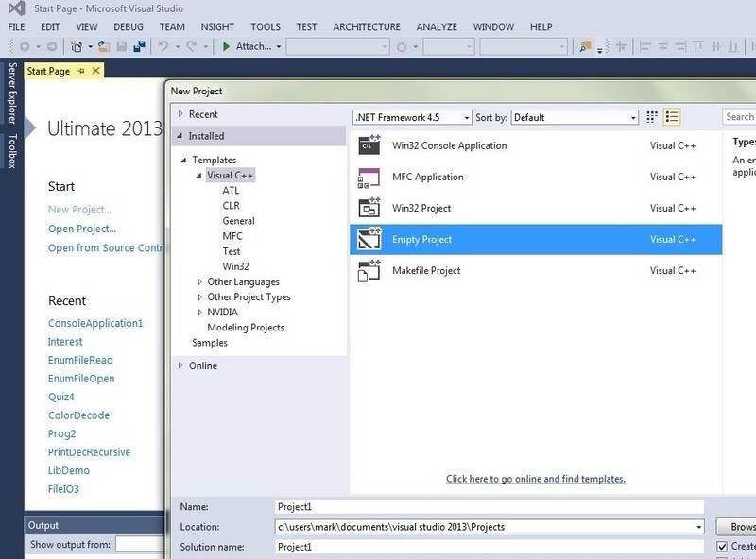
Task: Click the Win32 Console Application template icon
Action: [368, 146]
